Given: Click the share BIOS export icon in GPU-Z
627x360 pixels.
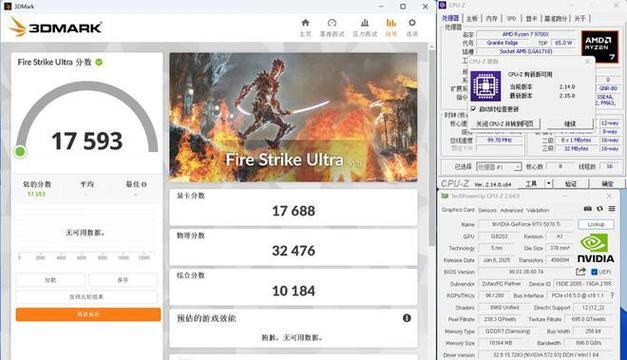Looking at the screenshot, I should click(581, 272).
